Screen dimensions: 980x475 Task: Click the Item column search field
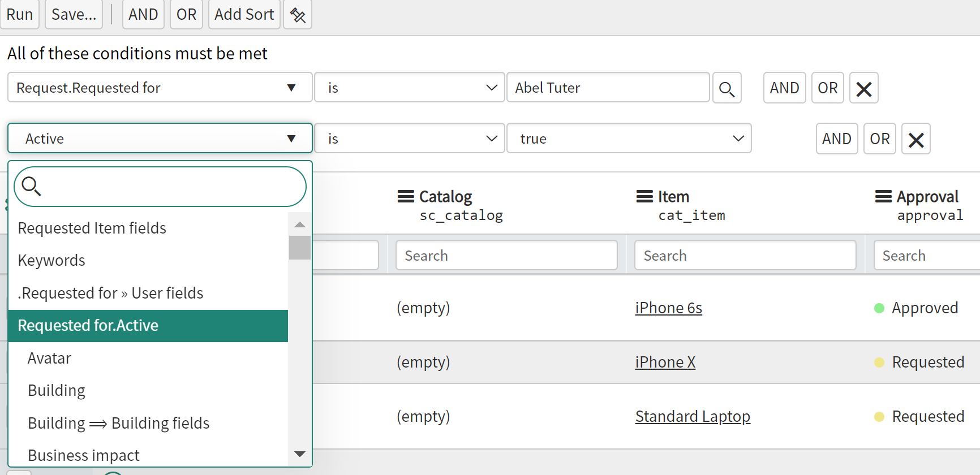(745, 256)
